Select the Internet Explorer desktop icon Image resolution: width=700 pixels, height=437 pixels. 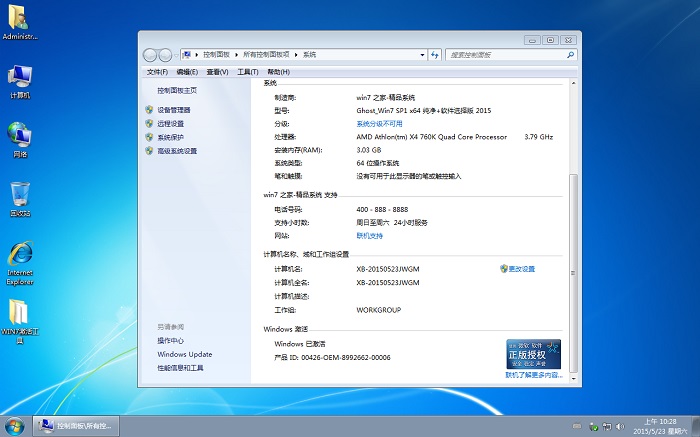20,260
